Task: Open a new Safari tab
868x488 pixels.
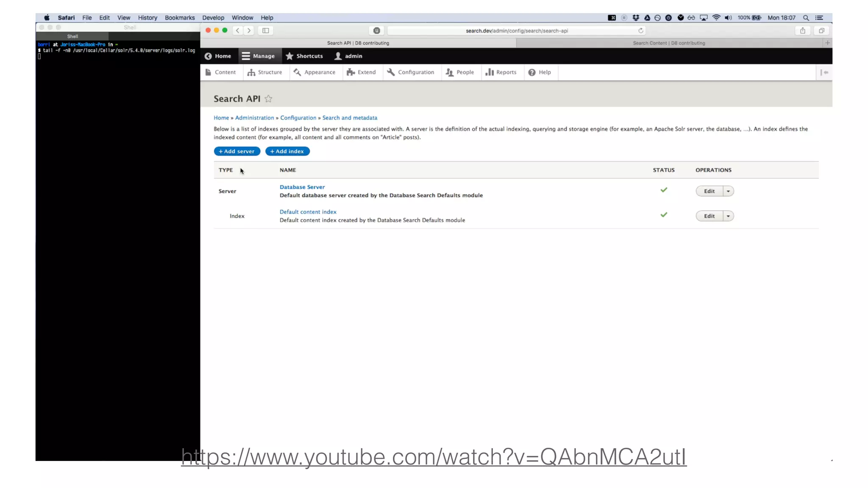Action: click(x=827, y=43)
